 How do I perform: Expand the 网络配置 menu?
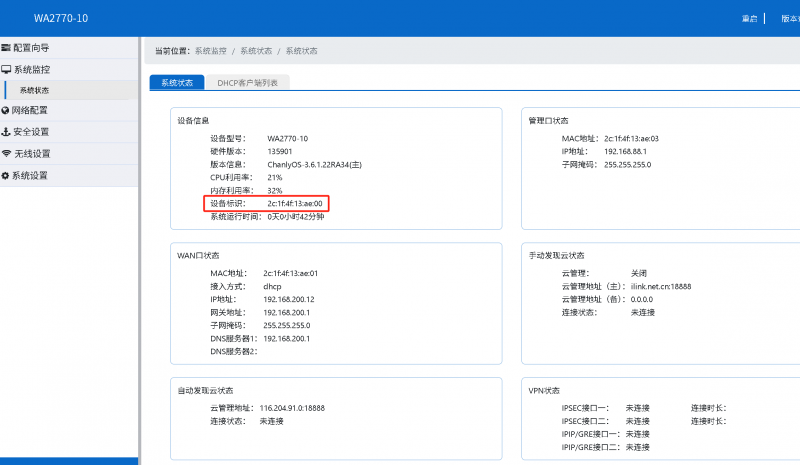point(30,111)
